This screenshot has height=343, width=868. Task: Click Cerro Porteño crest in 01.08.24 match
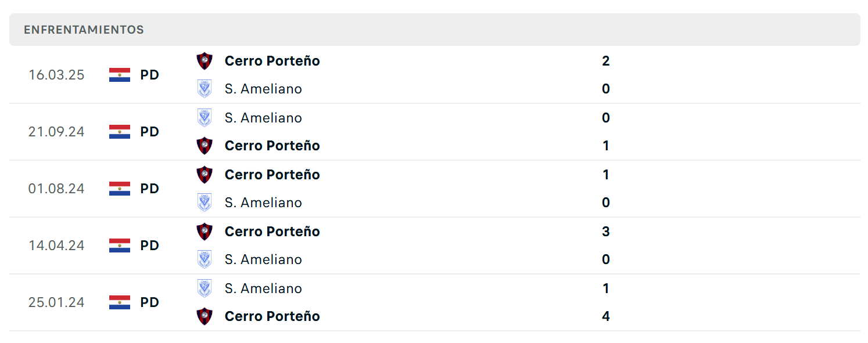pos(205,175)
